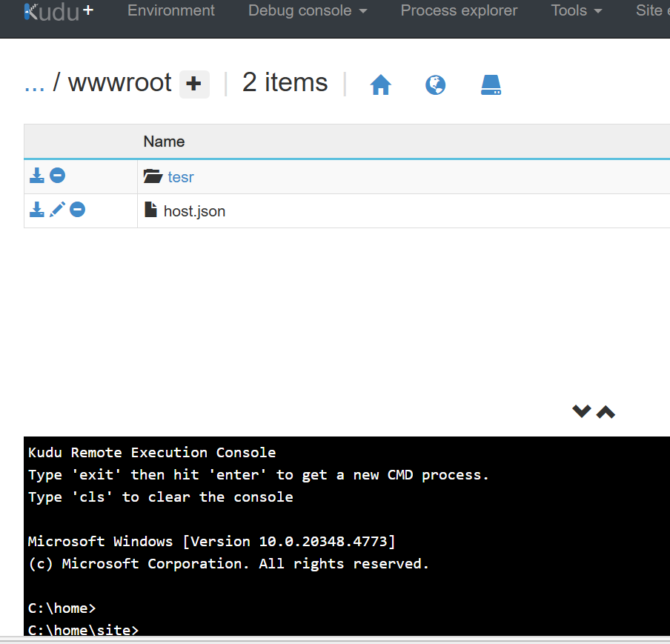670x644 pixels.
Task: Download host.json file
Action: pyautogui.click(x=37, y=210)
